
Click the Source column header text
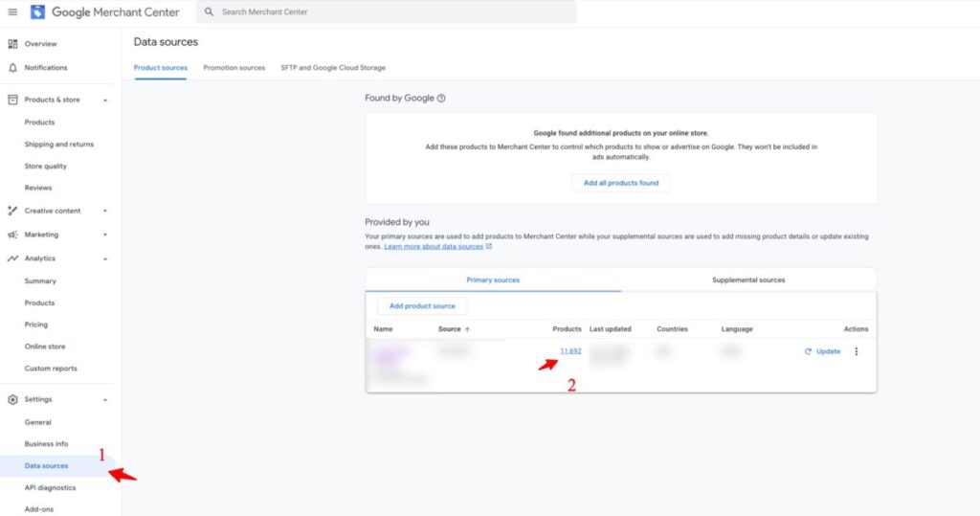(x=450, y=329)
